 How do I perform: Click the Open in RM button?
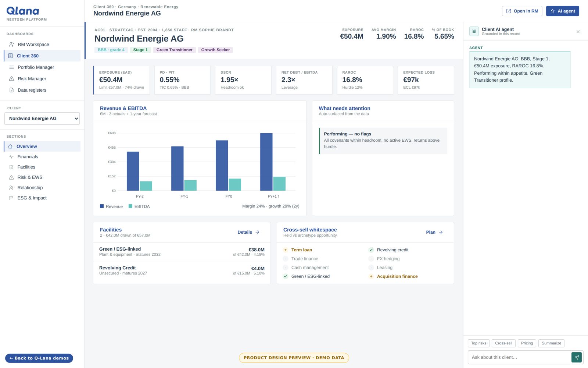pos(522,11)
